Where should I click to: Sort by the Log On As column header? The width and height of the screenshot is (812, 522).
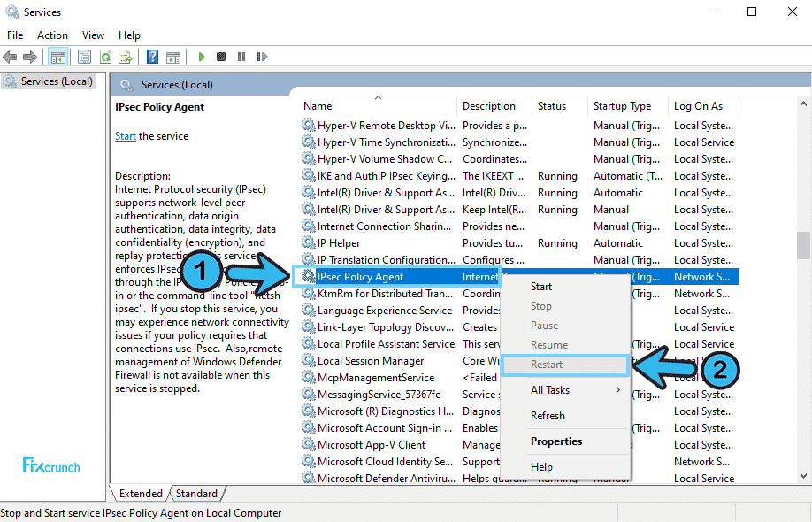point(703,106)
